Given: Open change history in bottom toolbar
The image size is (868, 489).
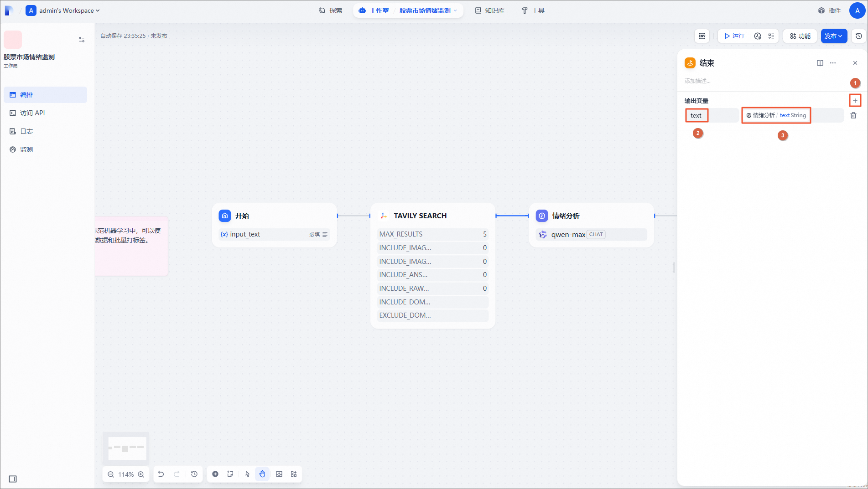Looking at the screenshot, I should click(194, 474).
